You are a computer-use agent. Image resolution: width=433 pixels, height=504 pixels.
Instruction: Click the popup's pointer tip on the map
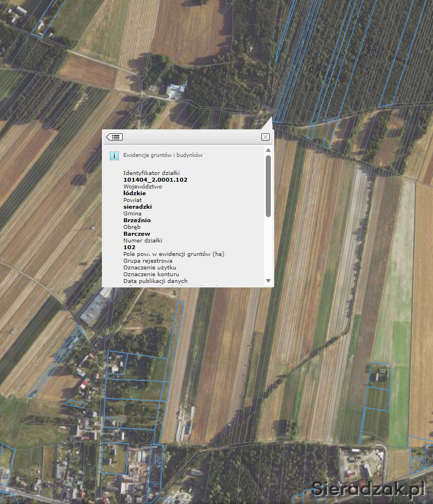click(270, 118)
